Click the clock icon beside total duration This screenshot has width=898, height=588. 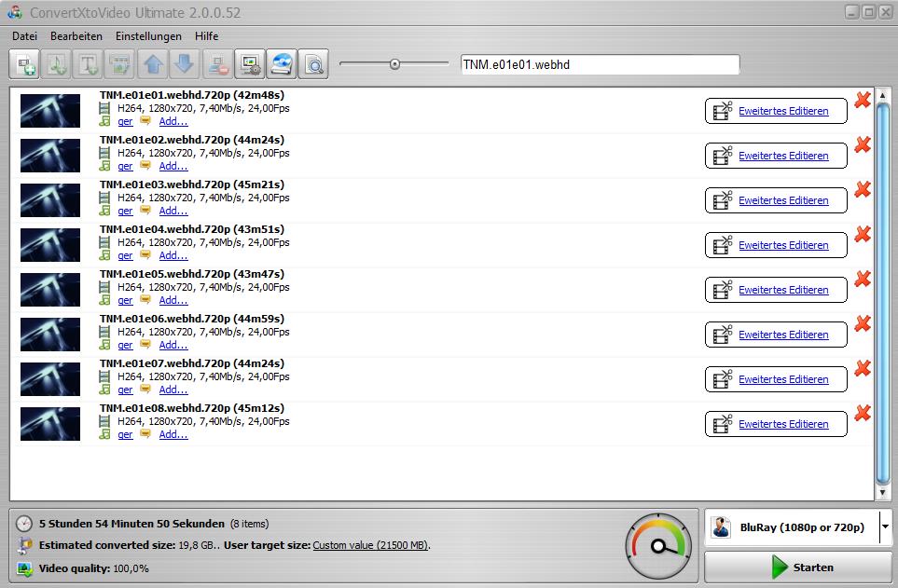point(24,524)
